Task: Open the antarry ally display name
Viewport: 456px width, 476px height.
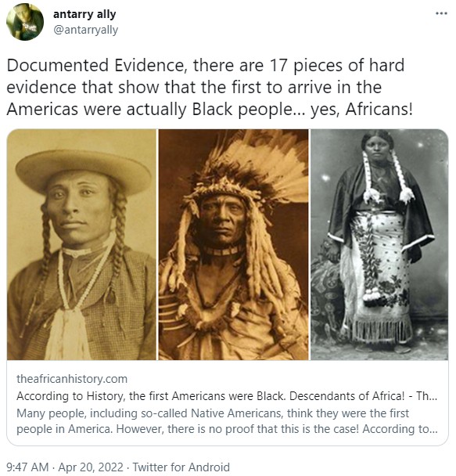Action: coord(84,14)
